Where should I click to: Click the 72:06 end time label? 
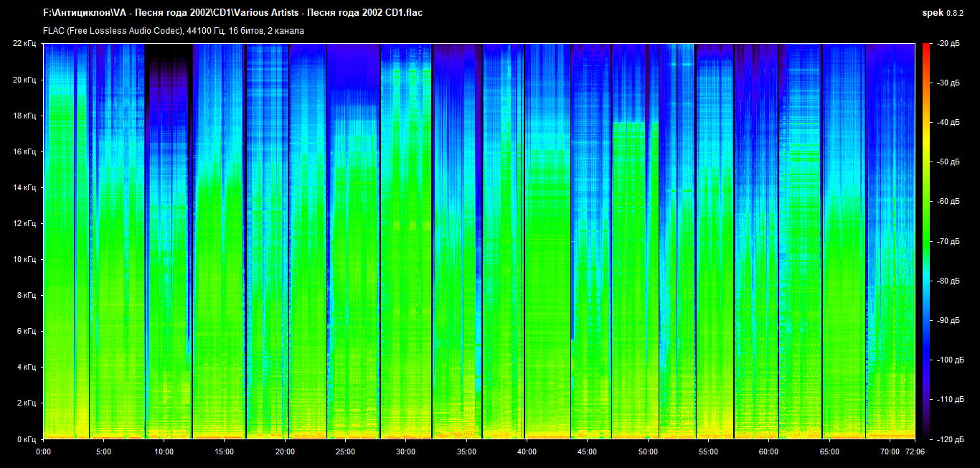pos(915,452)
